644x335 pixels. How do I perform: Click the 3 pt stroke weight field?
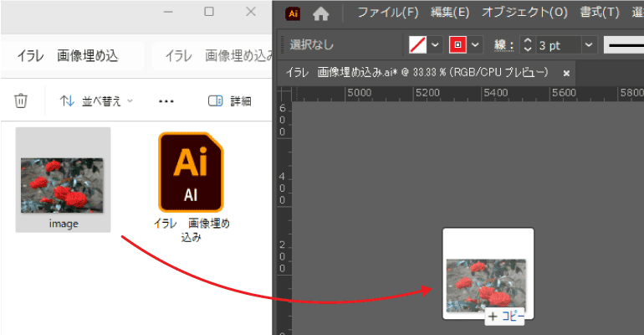tap(559, 44)
